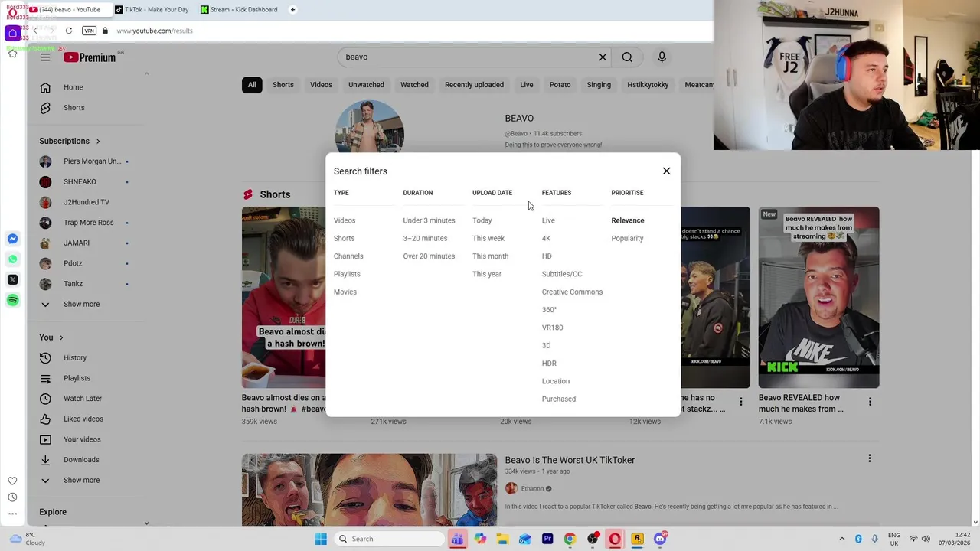Select the Recently uploaded chip

pyautogui.click(x=474, y=85)
